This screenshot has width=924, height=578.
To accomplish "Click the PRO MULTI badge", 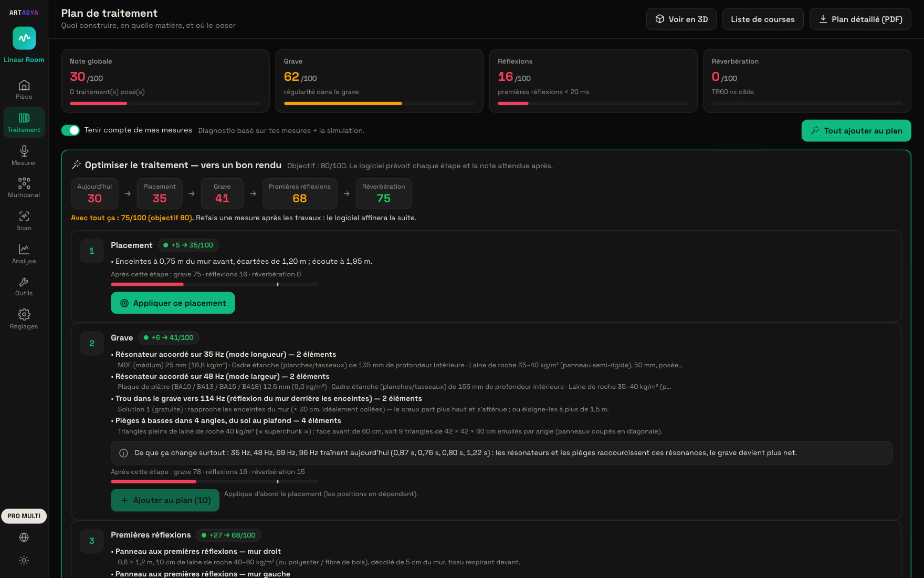I will (24, 516).
